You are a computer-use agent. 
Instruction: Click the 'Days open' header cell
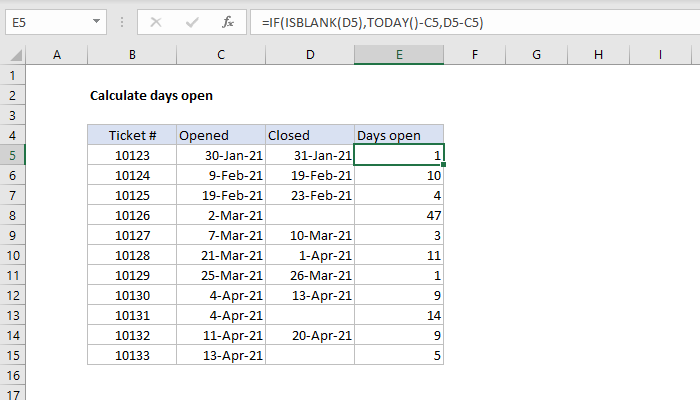click(399, 135)
